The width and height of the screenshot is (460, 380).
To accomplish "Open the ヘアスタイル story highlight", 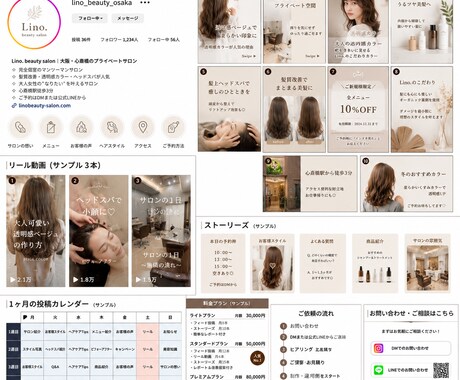I will click(x=112, y=127).
